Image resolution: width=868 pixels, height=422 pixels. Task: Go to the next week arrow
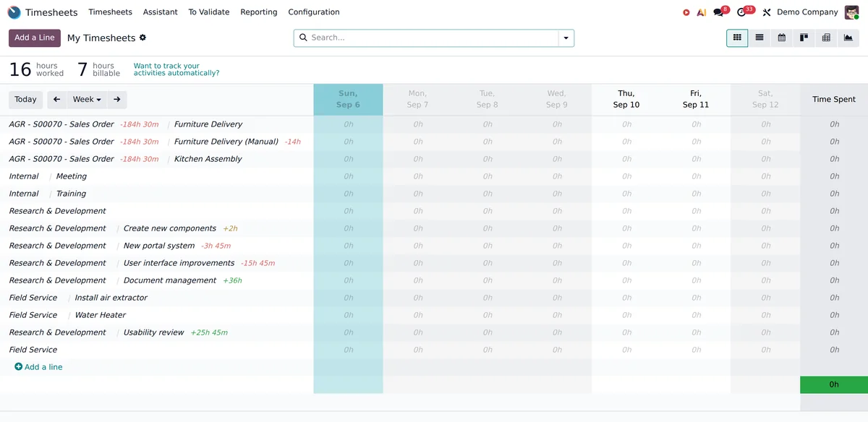117,100
